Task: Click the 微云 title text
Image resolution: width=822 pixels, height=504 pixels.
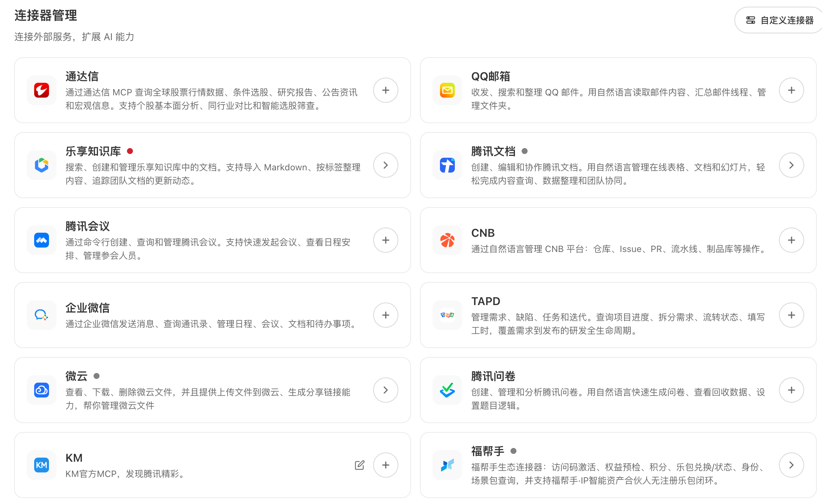Action: [x=76, y=376]
